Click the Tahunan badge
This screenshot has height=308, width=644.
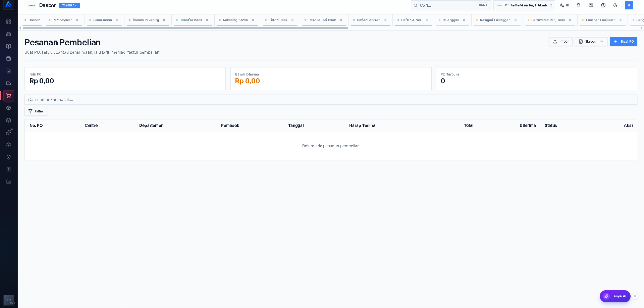pyautogui.click(x=69, y=5)
